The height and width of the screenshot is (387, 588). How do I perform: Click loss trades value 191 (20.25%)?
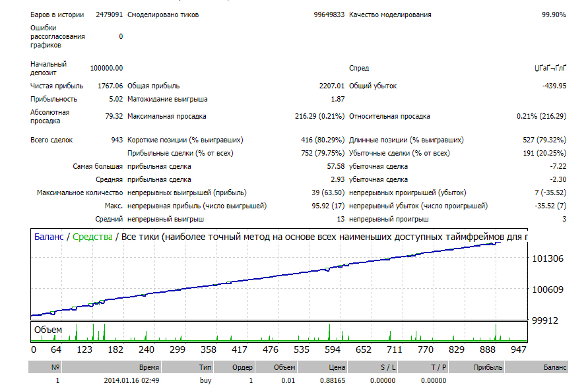pos(544,153)
